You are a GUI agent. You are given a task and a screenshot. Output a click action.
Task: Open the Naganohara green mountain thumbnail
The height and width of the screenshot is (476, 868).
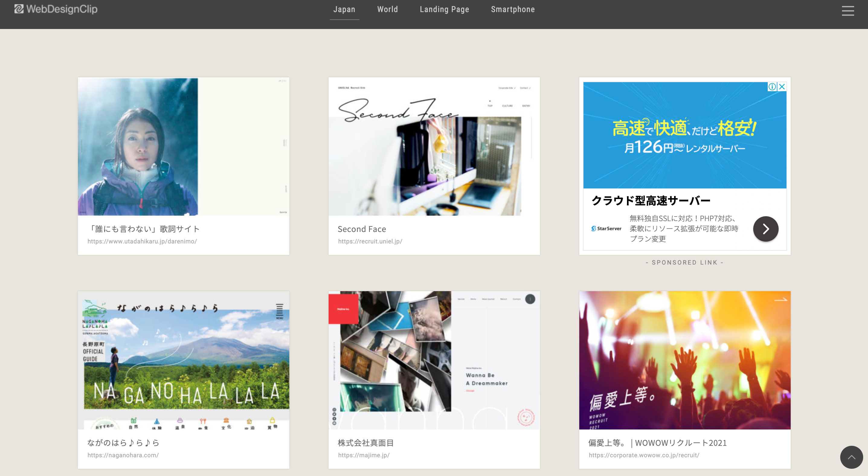click(x=183, y=360)
